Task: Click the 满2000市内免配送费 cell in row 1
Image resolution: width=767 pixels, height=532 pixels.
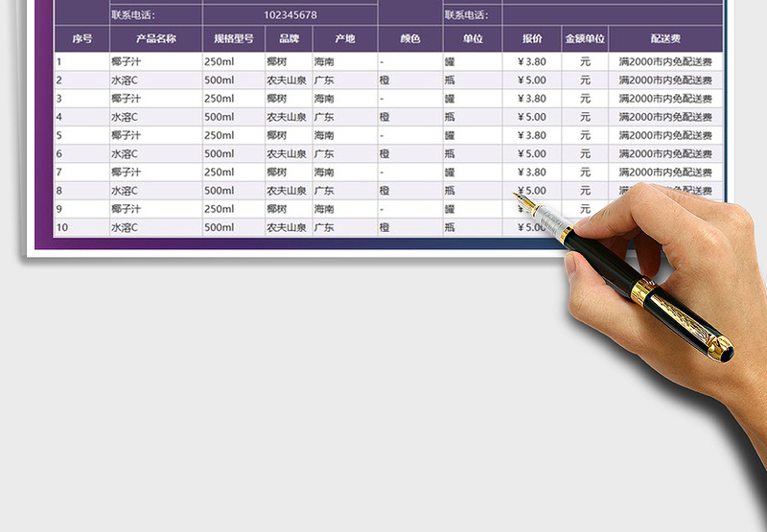Action: pyautogui.click(x=665, y=61)
